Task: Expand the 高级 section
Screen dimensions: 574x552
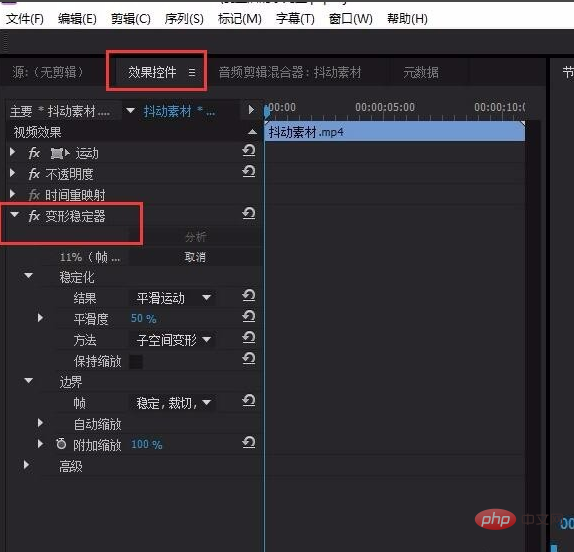Action: pos(26,465)
